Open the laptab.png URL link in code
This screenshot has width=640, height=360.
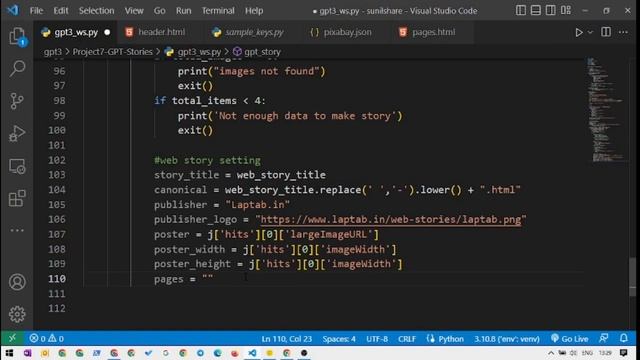(x=391, y=220)
